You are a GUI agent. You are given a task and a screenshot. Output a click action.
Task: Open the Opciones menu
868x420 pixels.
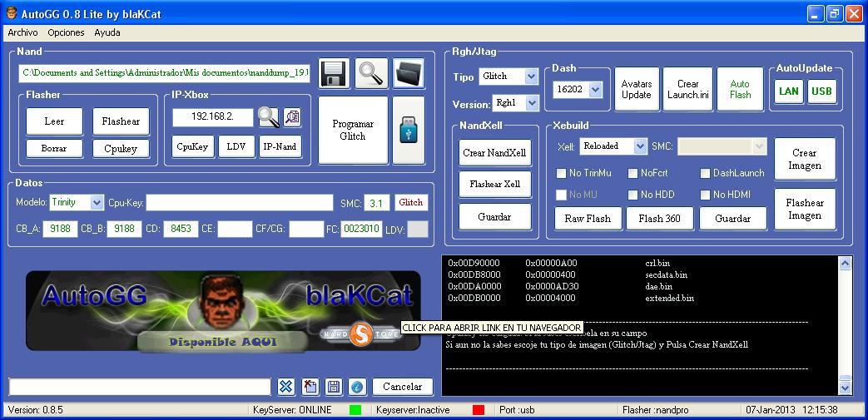(66, 32)
